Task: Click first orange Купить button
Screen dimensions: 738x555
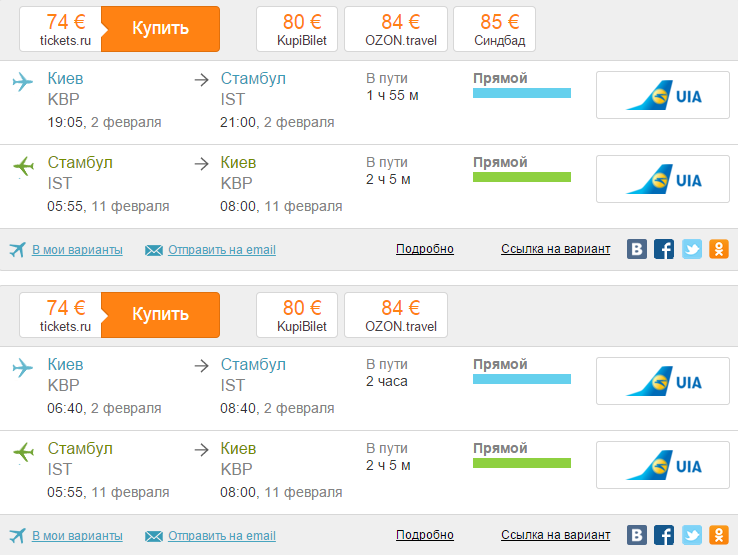Action: point(160,28)
